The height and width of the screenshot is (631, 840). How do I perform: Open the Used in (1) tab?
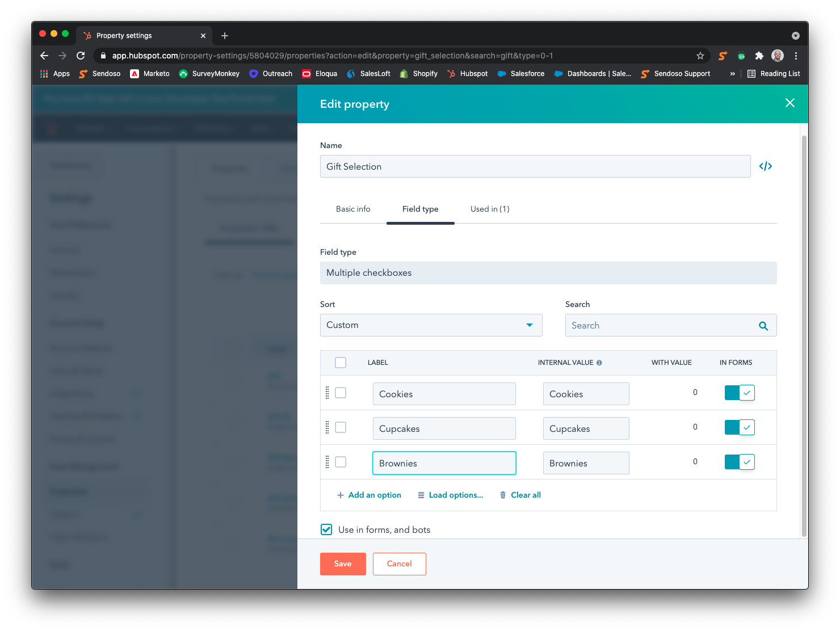click(x=490, y=209)
